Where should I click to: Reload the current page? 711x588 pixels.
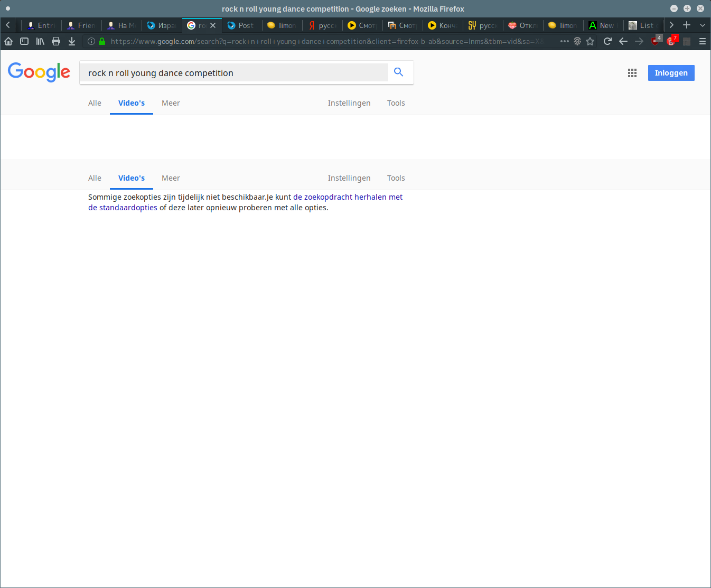(x=607, y=41)
